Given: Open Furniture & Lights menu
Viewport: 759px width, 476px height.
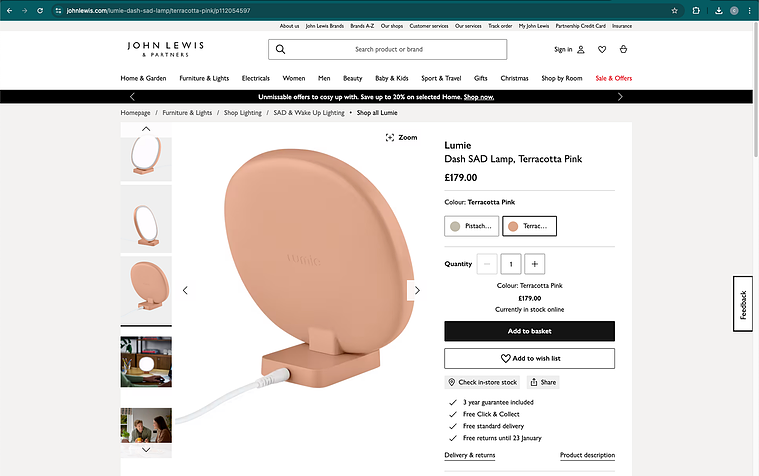Looking at the screenshot, I should [x=204, y=78].
